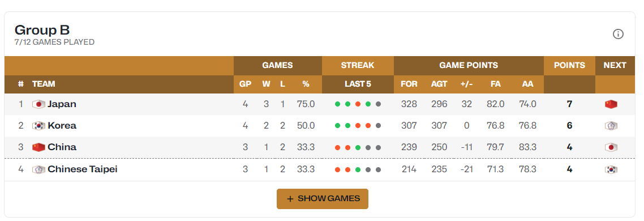Click the China flag beside team name
The height and width of the screenshot is (221, 644).
pos(38,147)
